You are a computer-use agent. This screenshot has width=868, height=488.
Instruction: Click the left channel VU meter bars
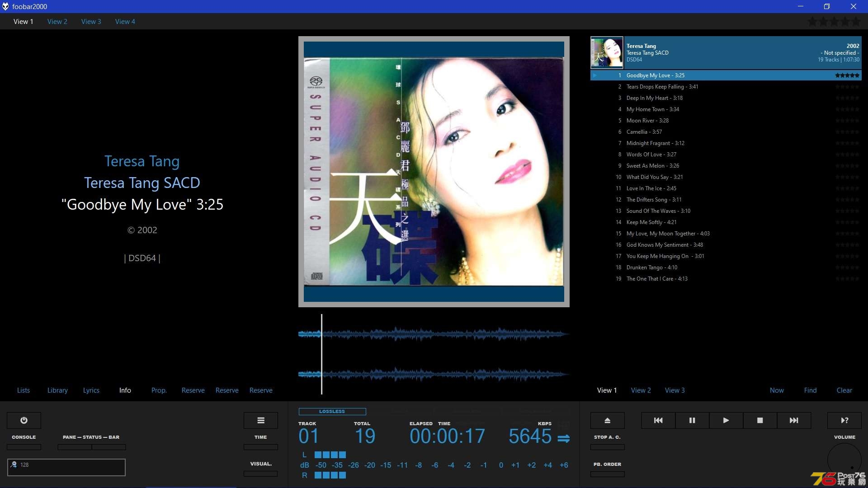[x=330, y=455]
